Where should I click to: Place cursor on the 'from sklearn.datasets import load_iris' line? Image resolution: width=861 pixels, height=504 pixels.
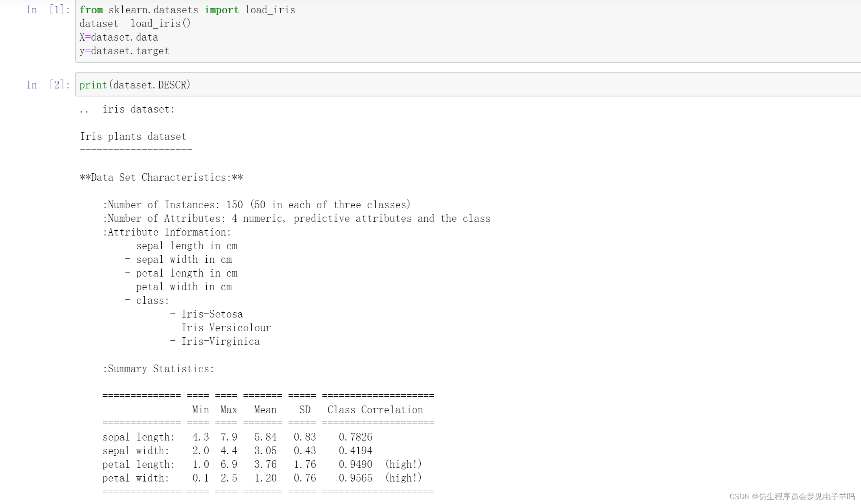coord(187,10)
